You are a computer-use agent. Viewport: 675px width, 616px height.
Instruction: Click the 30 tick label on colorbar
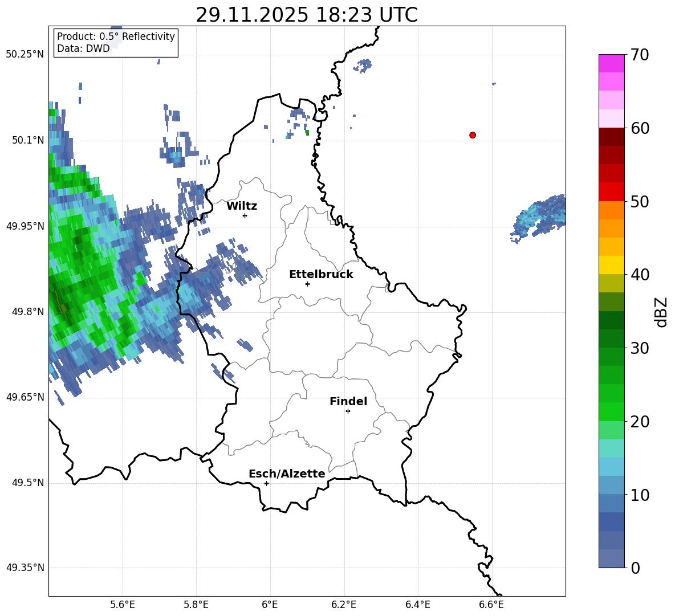tap(640, 348)
